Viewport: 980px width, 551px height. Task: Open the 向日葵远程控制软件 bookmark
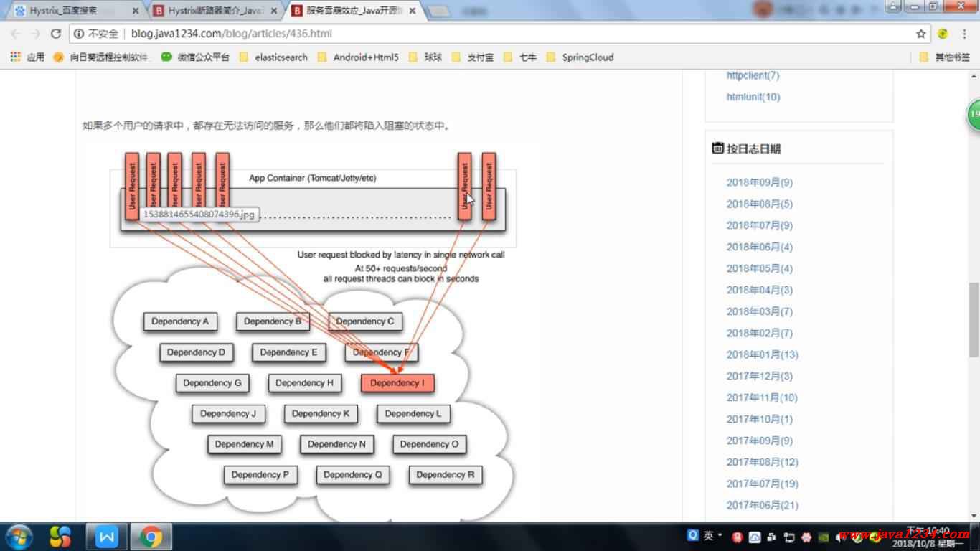103,57
